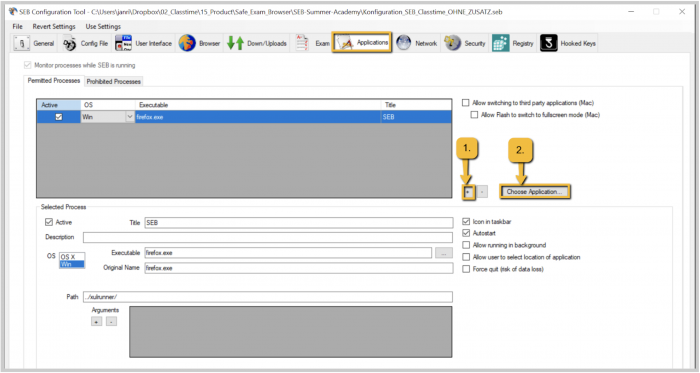700x373 pixels.
Task: Remove selected process with minus button
Action: click(x=482, y=192)
